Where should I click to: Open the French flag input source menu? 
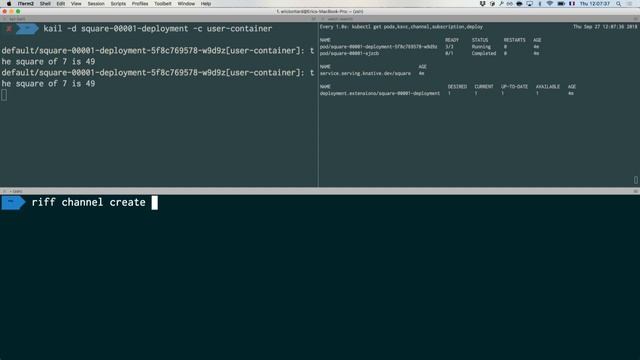pos(572,4)
